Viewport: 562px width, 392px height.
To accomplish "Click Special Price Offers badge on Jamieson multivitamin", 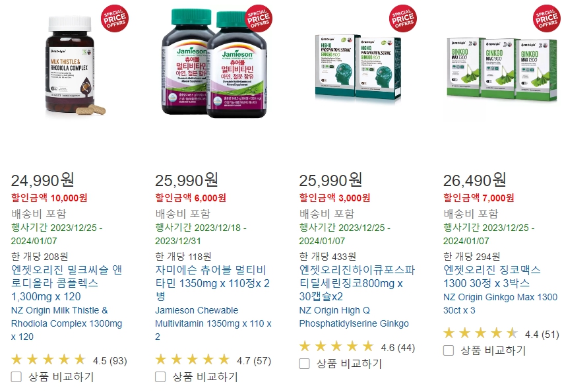I will (x=259, y=18).
